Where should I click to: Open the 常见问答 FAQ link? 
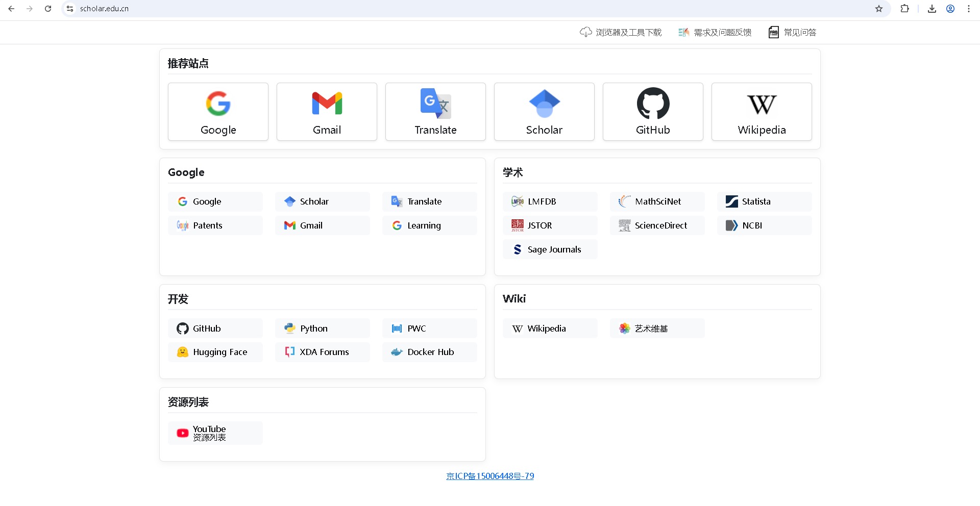792,32
